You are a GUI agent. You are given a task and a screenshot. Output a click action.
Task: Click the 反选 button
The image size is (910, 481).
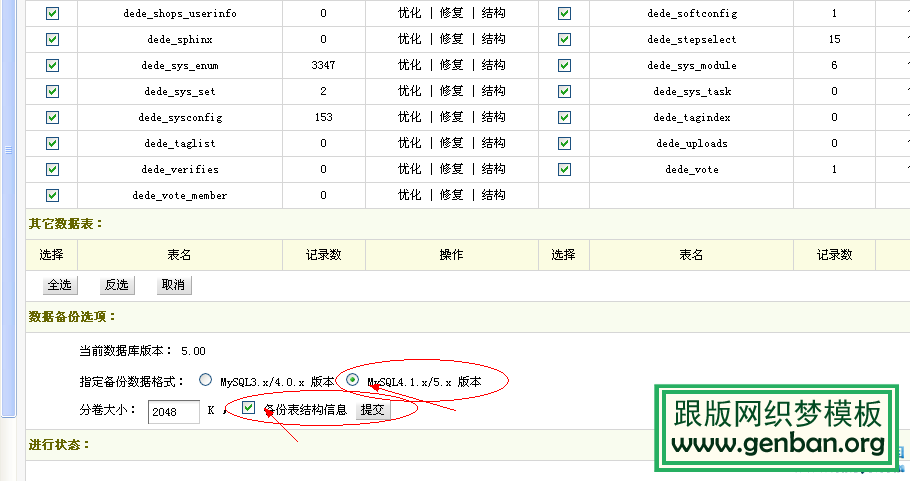coord(117,285)
